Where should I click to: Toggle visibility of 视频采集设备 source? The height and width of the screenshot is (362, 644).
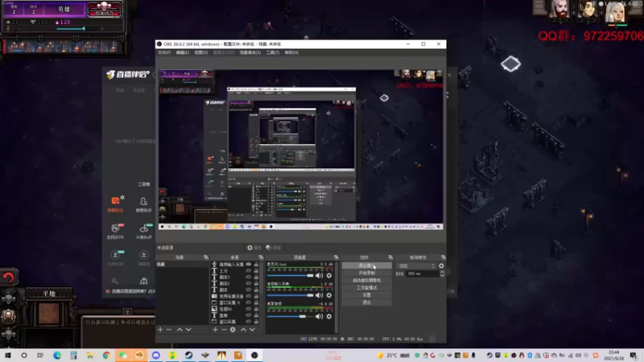point(248,296)
